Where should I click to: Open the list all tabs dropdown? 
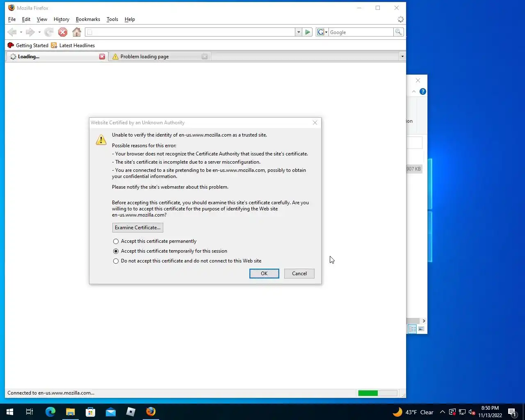pos(402,57)
